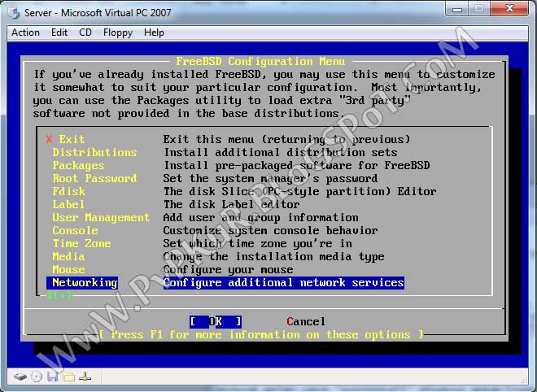Click the network adapter status icon
The height and width of the screenshot is (392, 537).
(x=85, y=377)
